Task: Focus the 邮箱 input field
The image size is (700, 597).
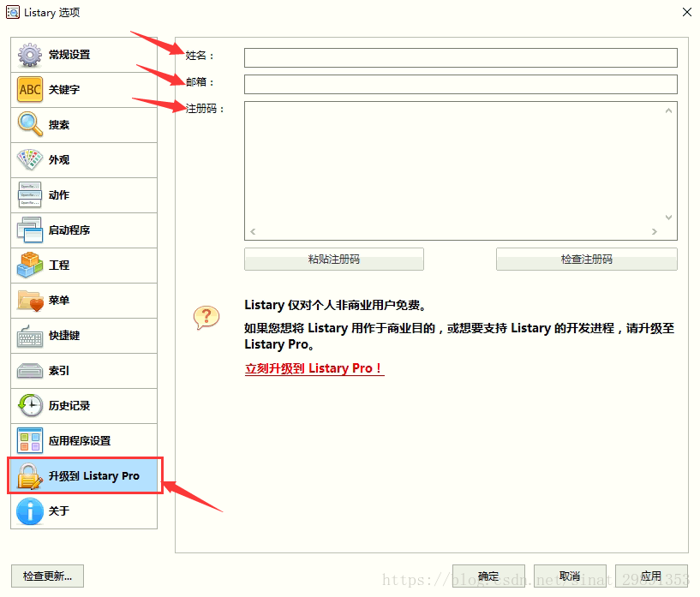Action: [x=461, y=84]
